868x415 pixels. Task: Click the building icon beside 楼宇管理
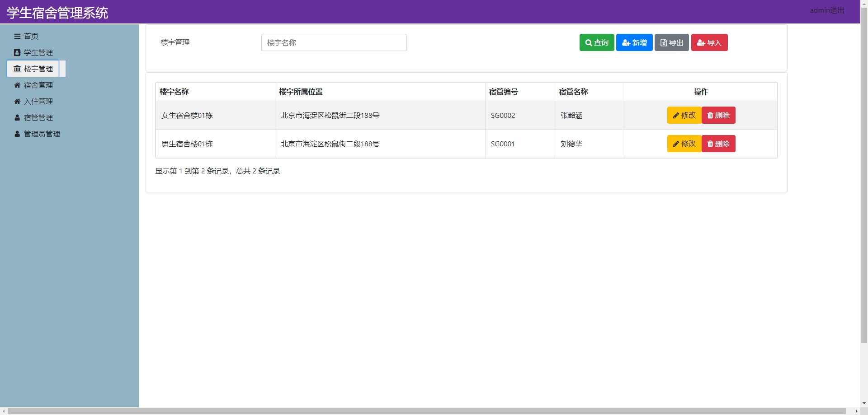[x=17, y=69]
